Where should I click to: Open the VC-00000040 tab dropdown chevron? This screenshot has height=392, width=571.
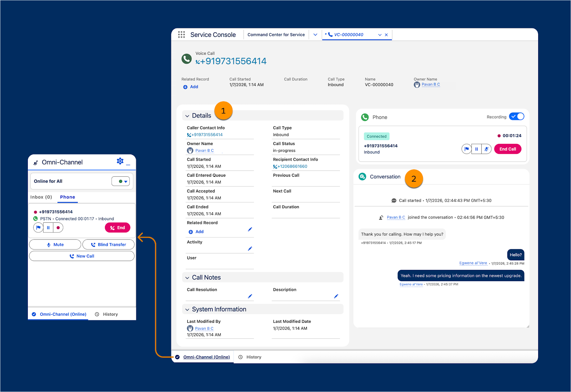[x=380, y=35]
